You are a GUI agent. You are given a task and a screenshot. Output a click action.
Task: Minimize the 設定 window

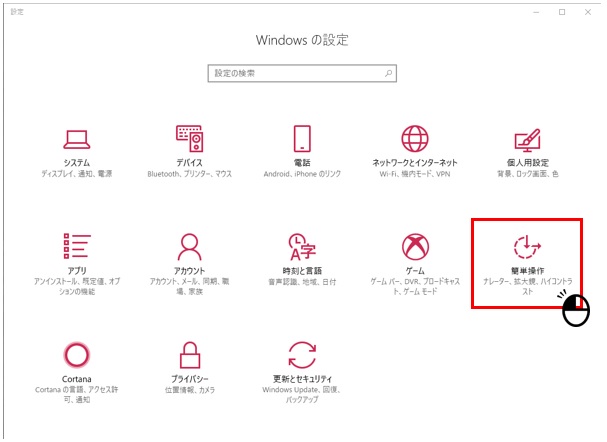tap(536, 12)
